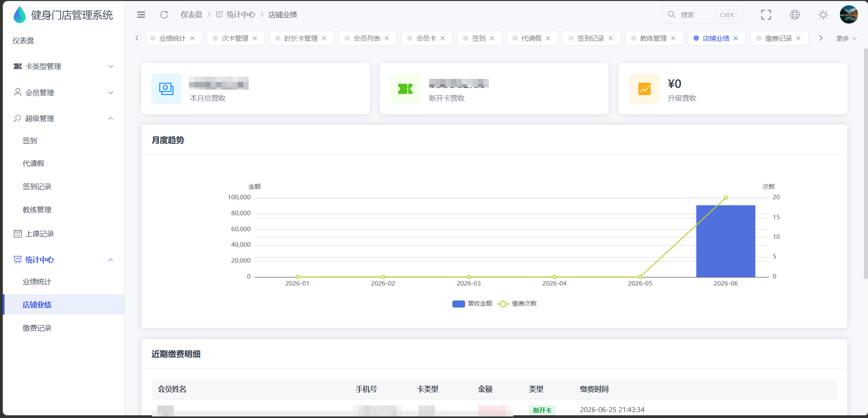Click 仪表盘 breadcrumb link
This screenshot has height=418, width=868.
191,15
